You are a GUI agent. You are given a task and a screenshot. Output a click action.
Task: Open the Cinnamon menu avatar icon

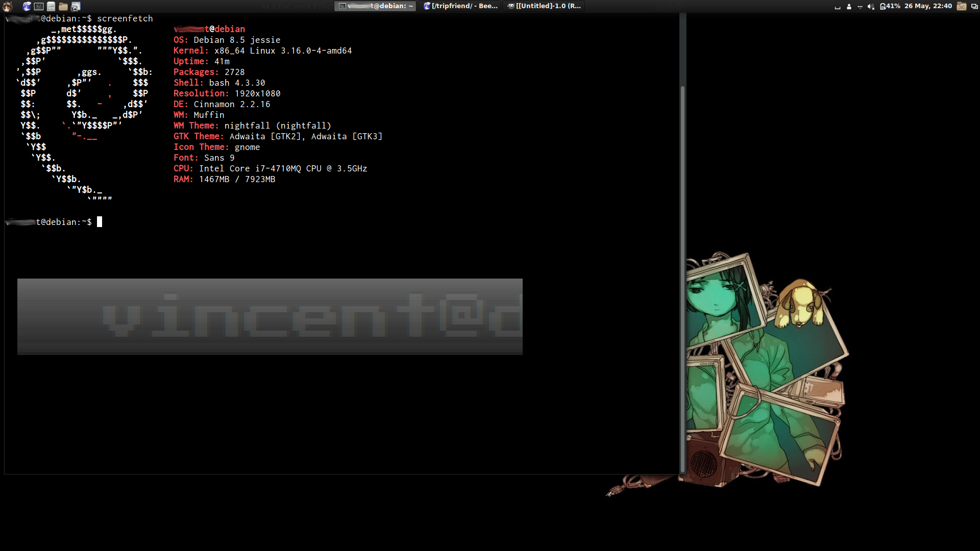pyautogui.click(x=7, y=6)
